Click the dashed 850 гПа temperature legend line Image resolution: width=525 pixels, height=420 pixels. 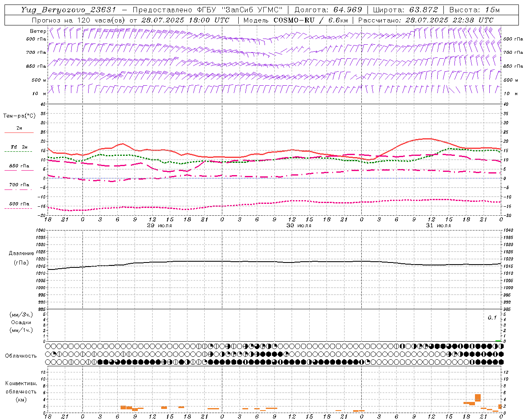(19, 170)
